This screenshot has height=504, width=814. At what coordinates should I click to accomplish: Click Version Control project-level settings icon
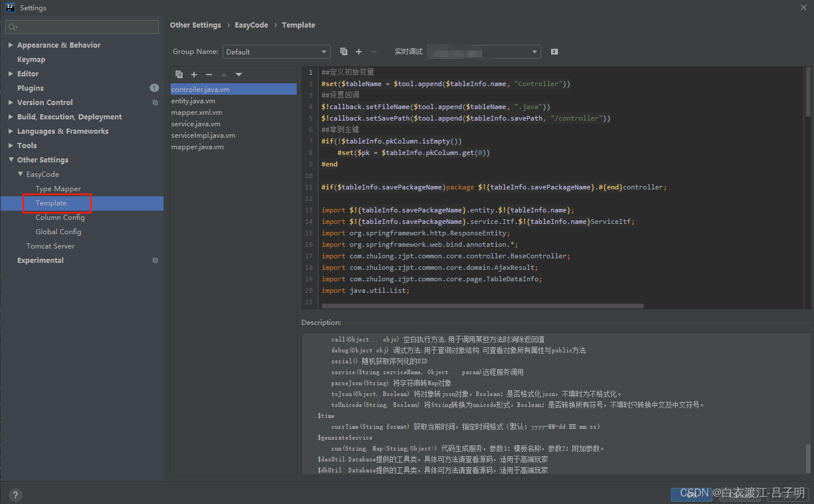pyautogui.click(x=155, y=102)
